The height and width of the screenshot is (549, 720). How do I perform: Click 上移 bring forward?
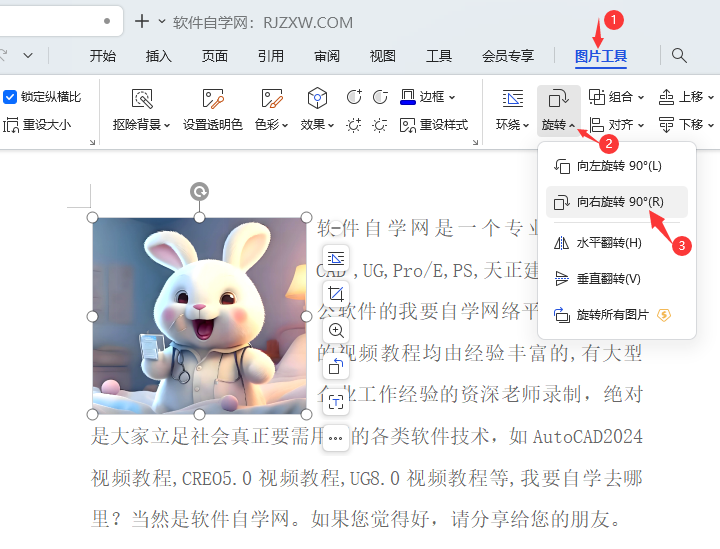coord(681,97)
